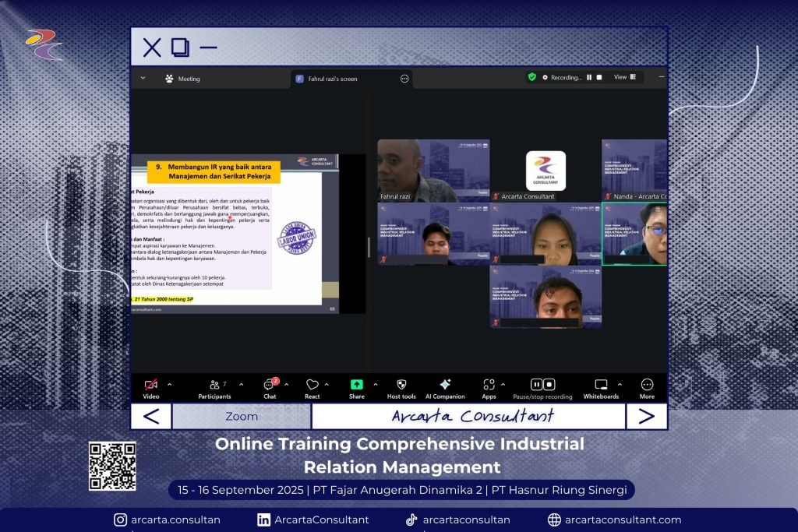Click the More options button
Screen dimensions: 798x532
pos(647,385)
